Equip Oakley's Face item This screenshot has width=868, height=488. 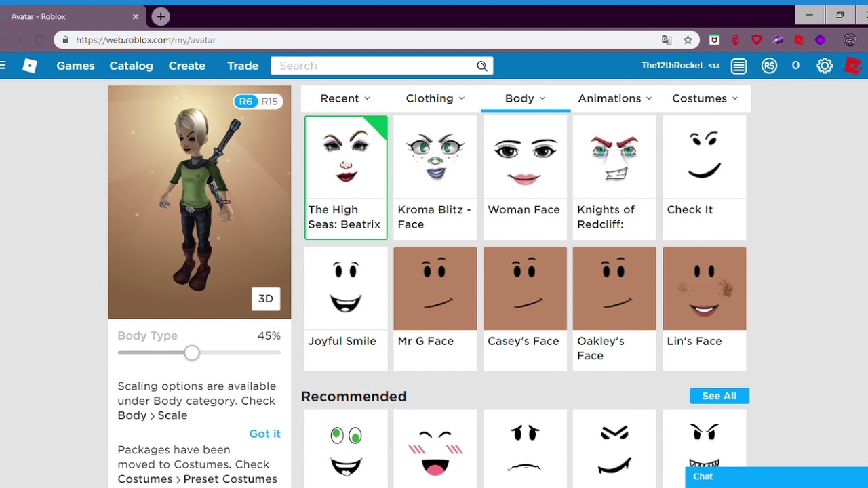click(614, 308)
